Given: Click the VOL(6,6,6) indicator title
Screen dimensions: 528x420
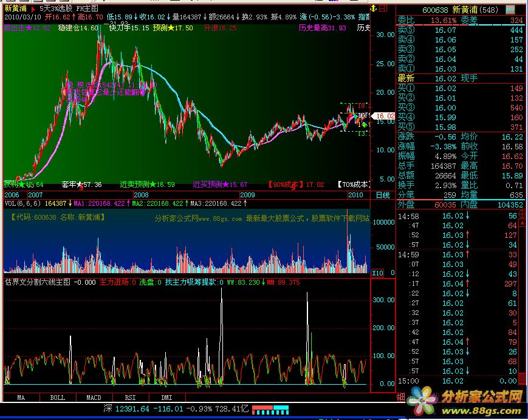Looking at the screenshot, I should point(22,204).
